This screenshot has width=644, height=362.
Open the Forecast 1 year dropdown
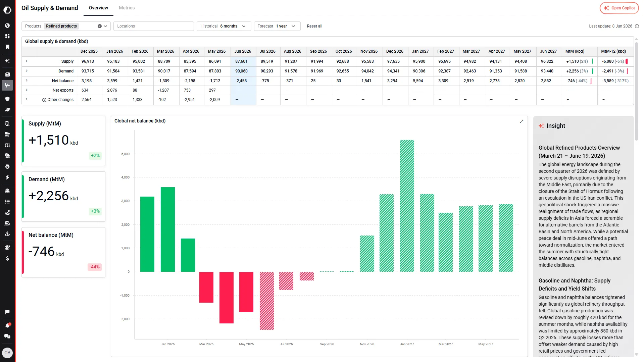pos(277,26)
